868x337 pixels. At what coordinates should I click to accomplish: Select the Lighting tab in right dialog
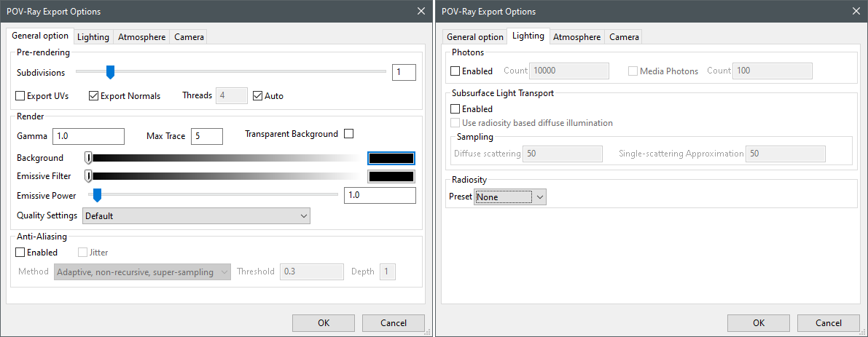point(528,36)
